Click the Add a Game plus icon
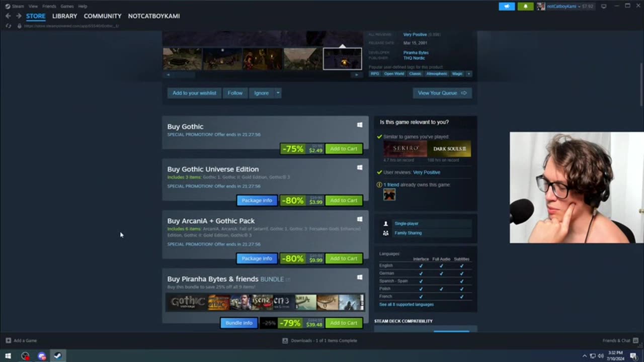The height and width of the screenshot is (362, 644). [8, 340]
